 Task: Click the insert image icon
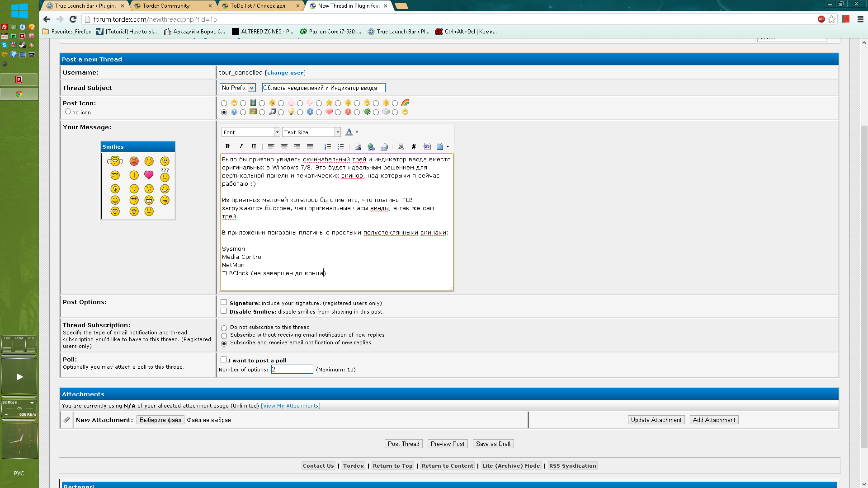point(358,146)
